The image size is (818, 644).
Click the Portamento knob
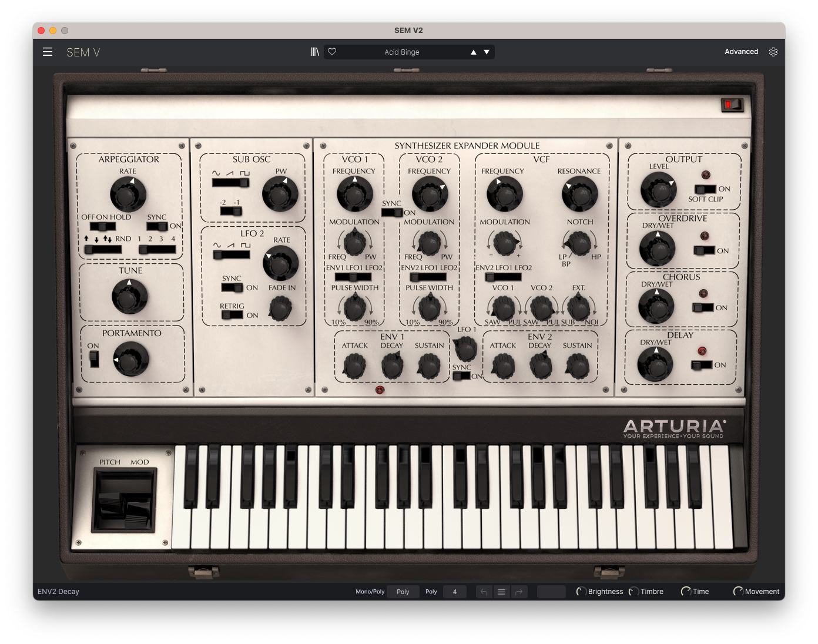[x=131, y=359]
